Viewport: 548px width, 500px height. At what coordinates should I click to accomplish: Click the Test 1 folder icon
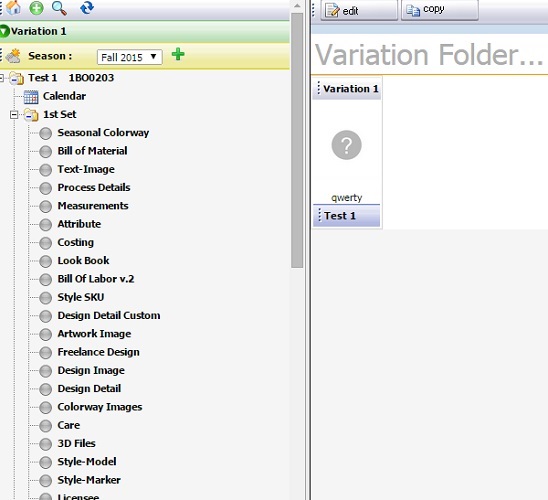pos(16,78)
